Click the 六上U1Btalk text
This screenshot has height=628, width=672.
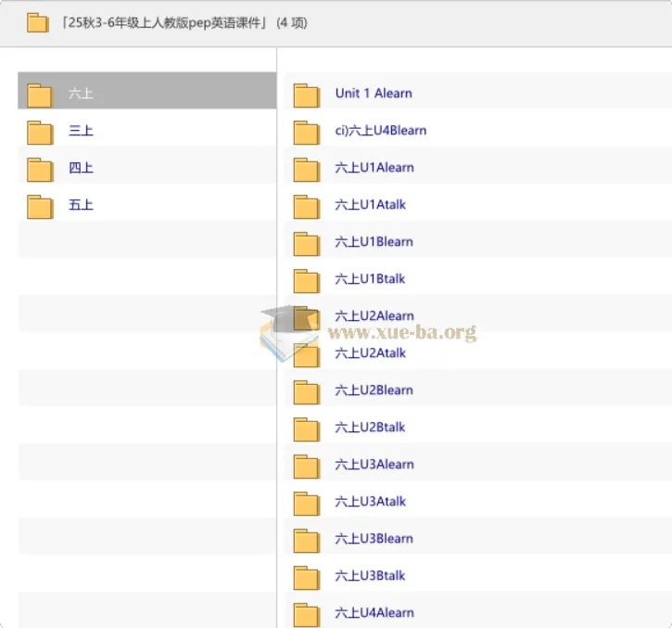coord(370,279)
